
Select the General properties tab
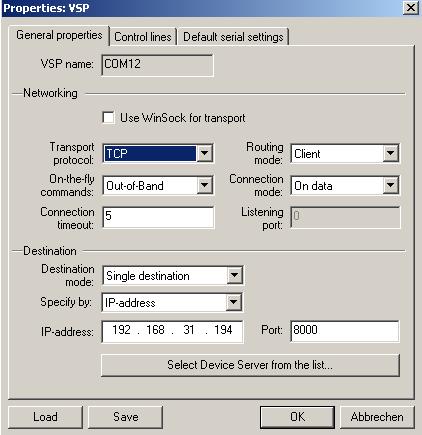pos(59,35)
